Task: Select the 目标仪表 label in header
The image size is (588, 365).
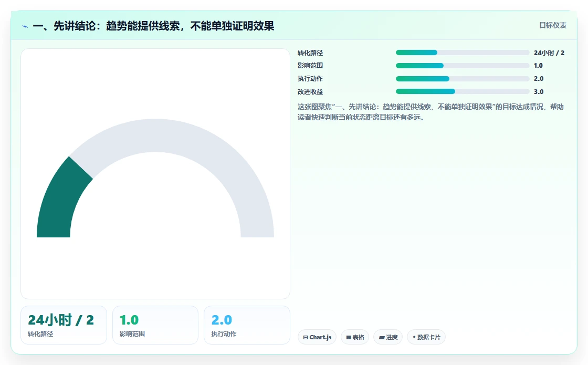Action: [x=553, y=25]
